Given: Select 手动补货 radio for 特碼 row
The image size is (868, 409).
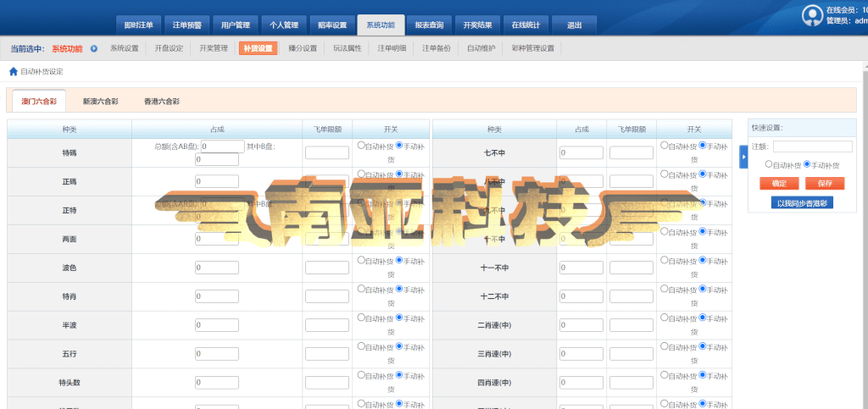Looking at the screenshot, I should 399,146.
